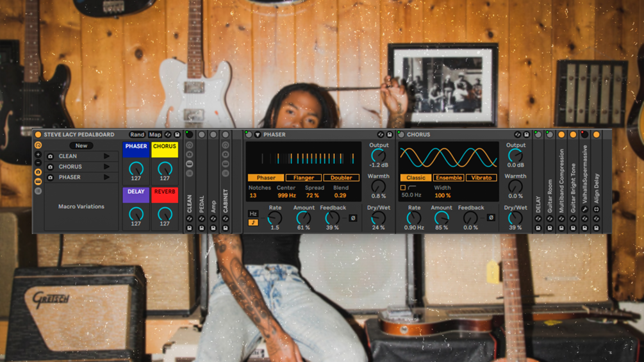This screenshot has height=362, width=644.
Task: Toggle Guitar Room device activator
Action: point(550,135)
